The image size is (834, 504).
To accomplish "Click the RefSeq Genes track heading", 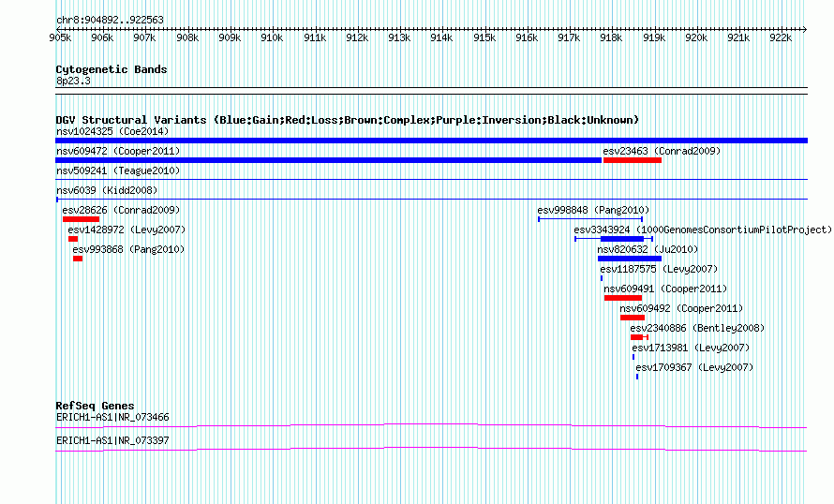I will click(95, 405).
